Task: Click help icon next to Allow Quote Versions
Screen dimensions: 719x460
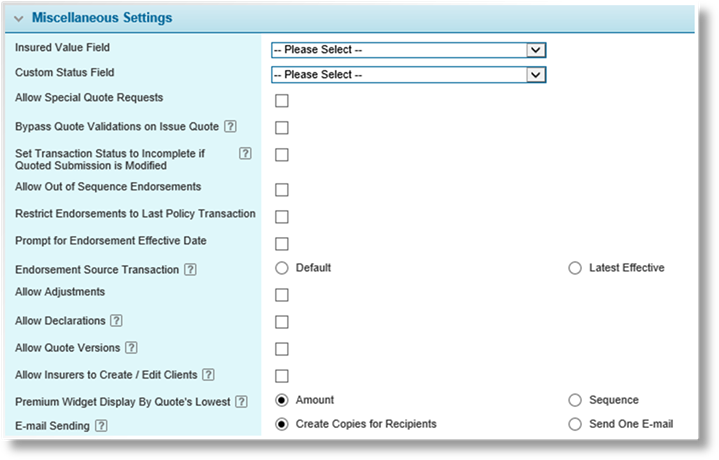Action: click(x=131, y=347)
